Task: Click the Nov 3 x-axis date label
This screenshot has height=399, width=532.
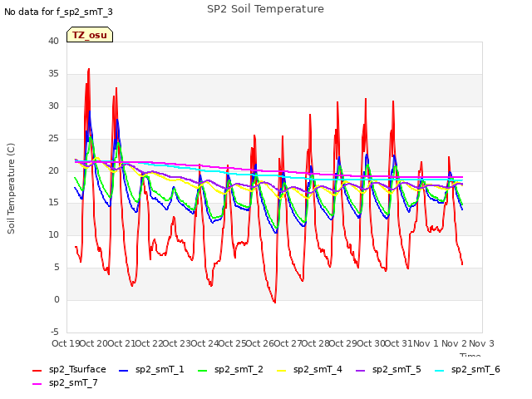Action: point(481,343)
